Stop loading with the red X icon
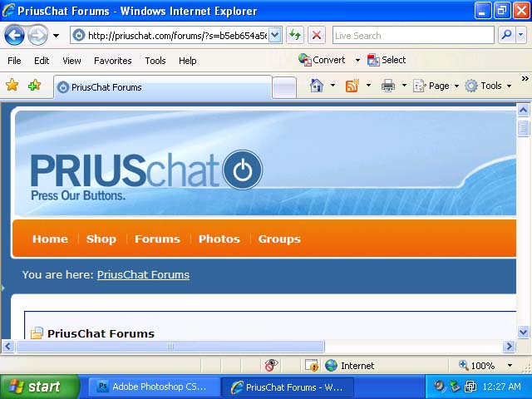 pos(317,35)
